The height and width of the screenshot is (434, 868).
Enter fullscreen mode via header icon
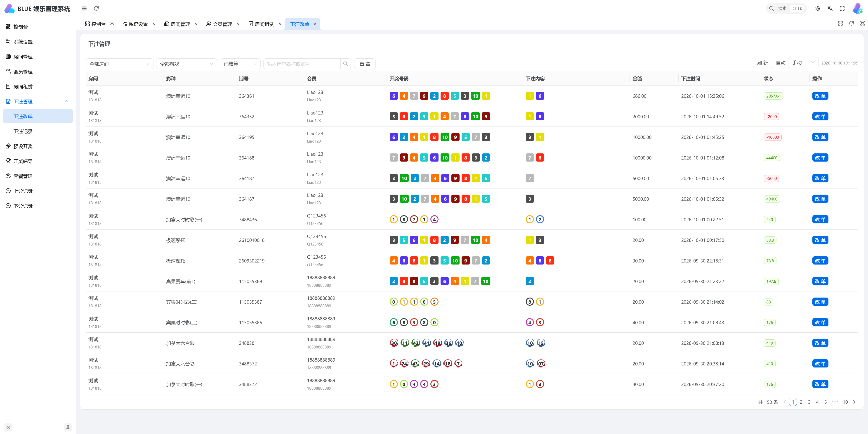pyautogui.click(x=842, y=8)
